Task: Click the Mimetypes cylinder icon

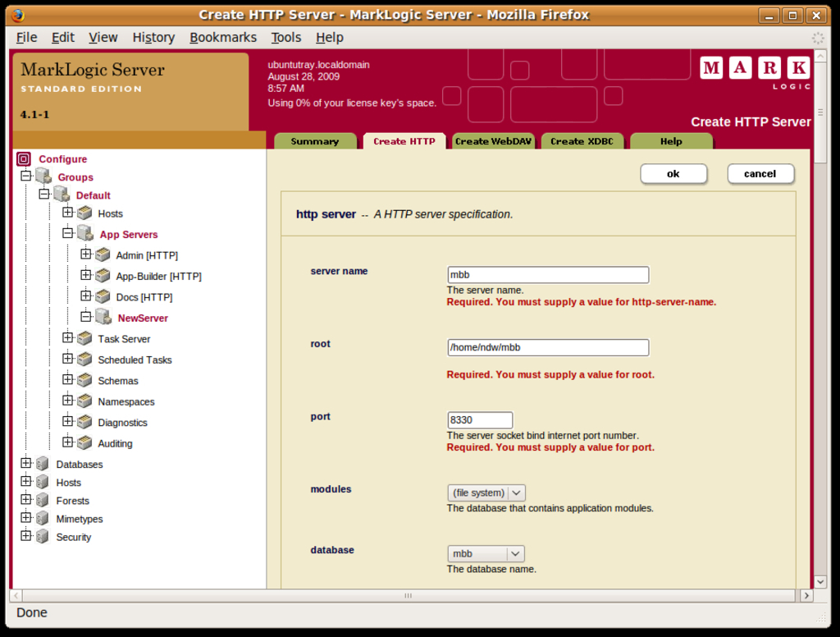Action: (x=43, y=519)
